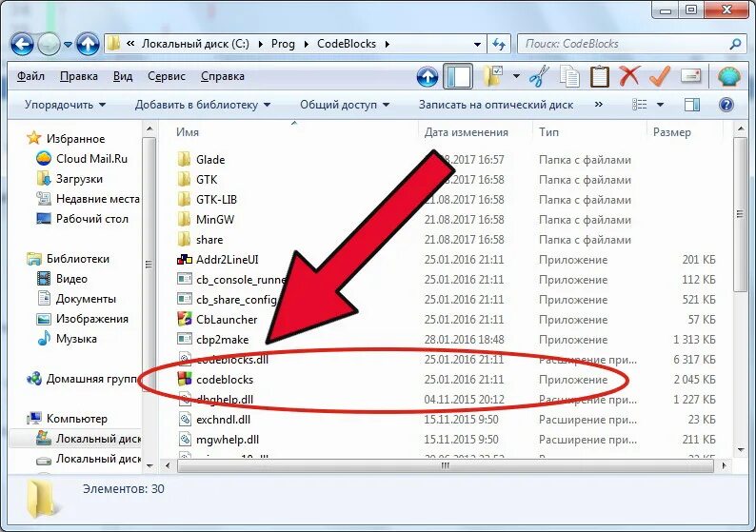Select the codeblocks application file
Screen dimensions: 756x532
pos(215,380)
